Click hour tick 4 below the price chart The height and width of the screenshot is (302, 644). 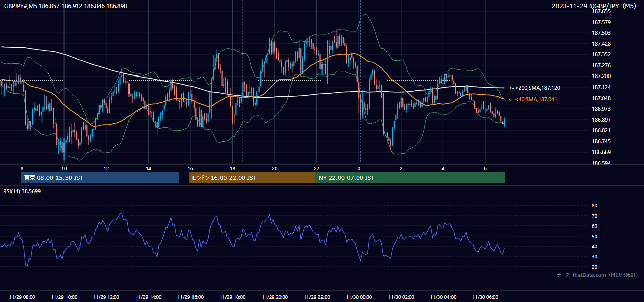(x=443, y=168)
